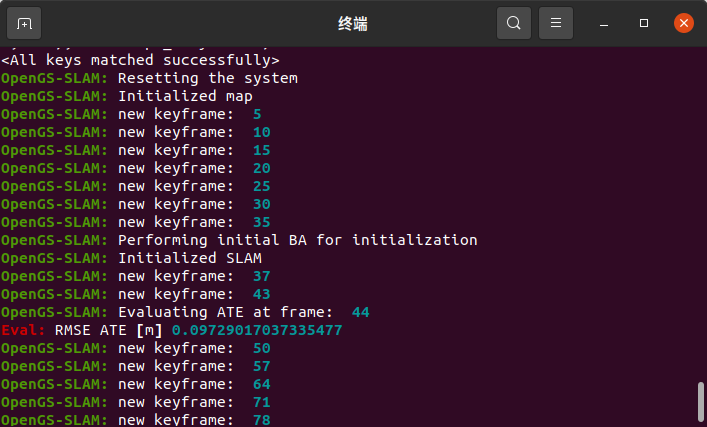The height and width of the screenshot is (427, 707).
Task: Click the red Eval: label
Action: pyautogui.click(x=23, y=330)
